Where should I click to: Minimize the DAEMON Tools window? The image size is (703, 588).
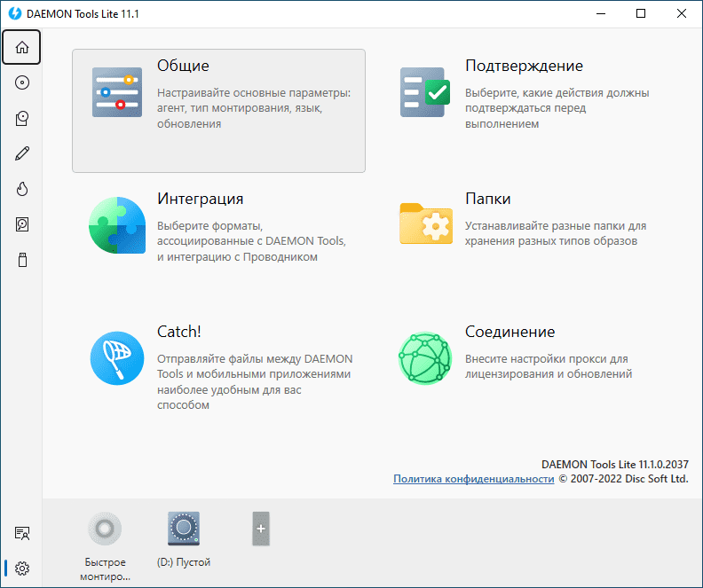click(x=601, y=13)
